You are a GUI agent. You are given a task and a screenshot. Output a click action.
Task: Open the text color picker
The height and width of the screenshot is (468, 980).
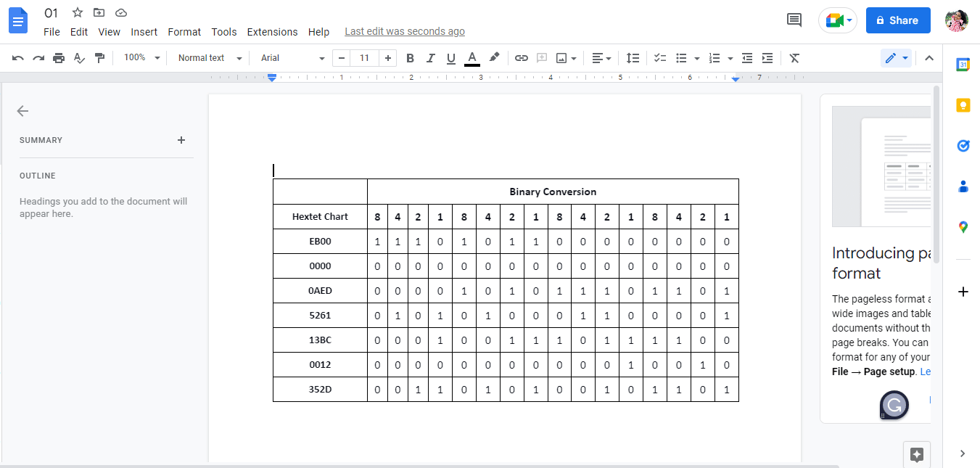tap(472, 58)
